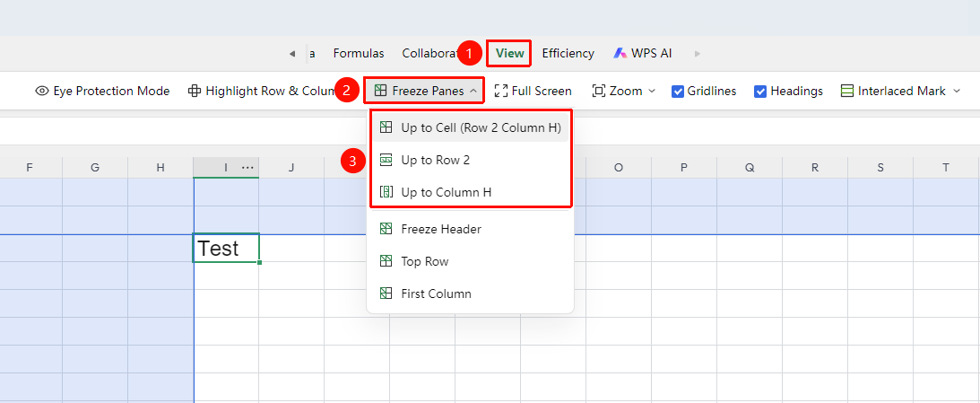This screenshot has width=980, height=403.
Task: Enable Highlight Row & Column
Action: pos(263,91)
